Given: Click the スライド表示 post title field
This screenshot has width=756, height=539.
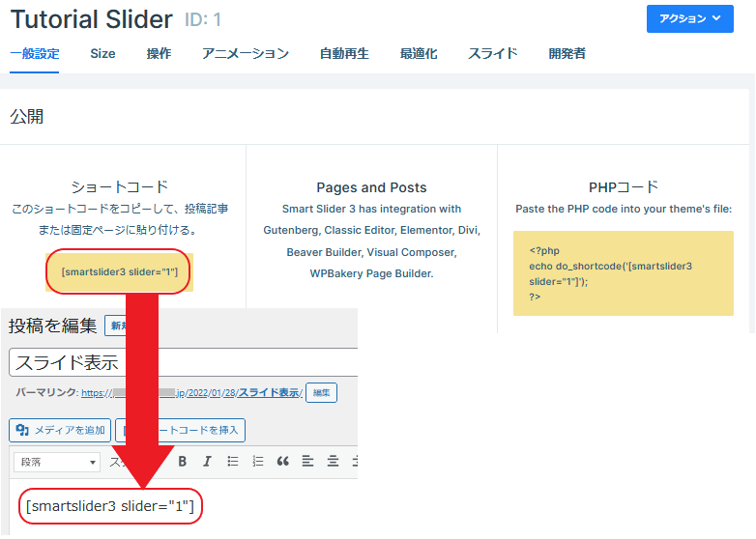Looking at the screenshot, I should [184, 362].
